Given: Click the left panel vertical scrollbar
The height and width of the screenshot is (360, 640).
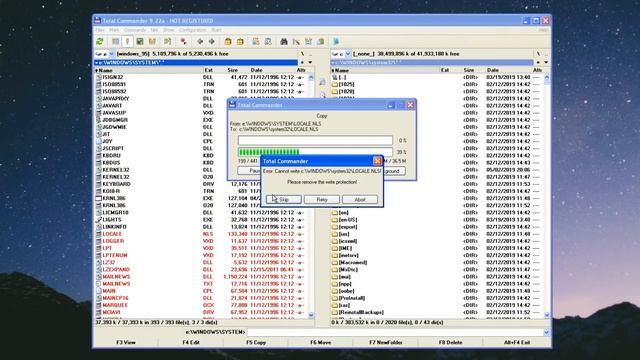Looking at the screenshot, I should coord(311,196).
